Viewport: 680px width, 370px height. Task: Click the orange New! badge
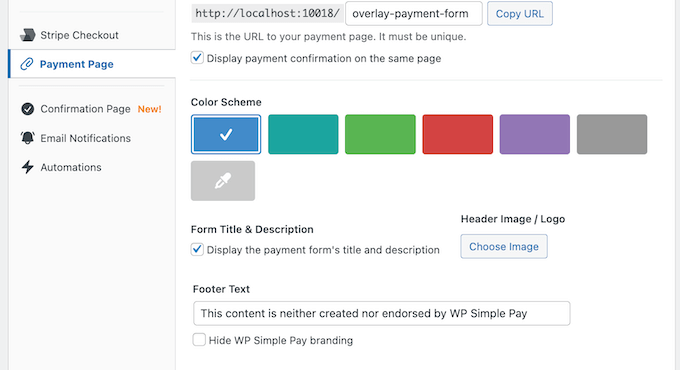149,109
